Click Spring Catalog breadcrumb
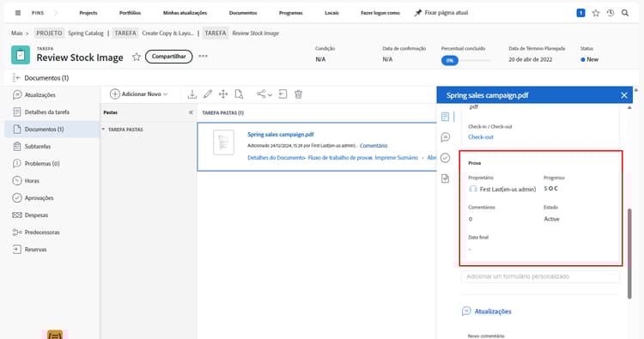Image resolution: width=644 pixels, height=339 pixels. point(85,33)
